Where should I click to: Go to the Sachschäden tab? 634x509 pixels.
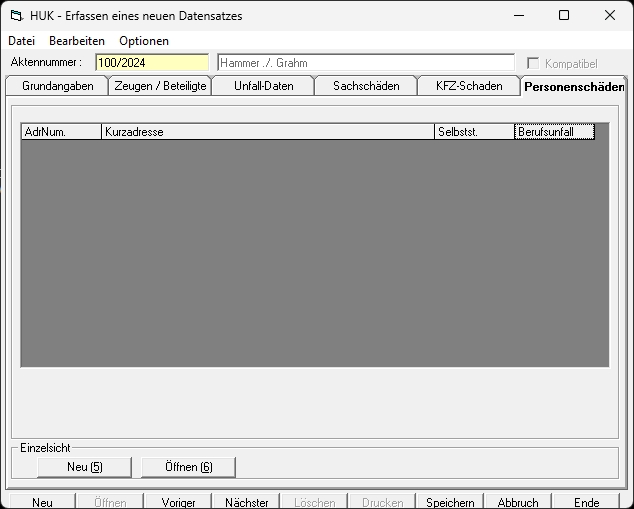click(366, 86)
